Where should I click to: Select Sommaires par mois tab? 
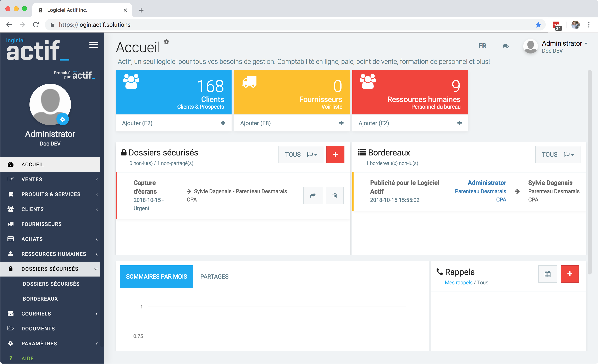pyautogui.click(x=156, y=277)
